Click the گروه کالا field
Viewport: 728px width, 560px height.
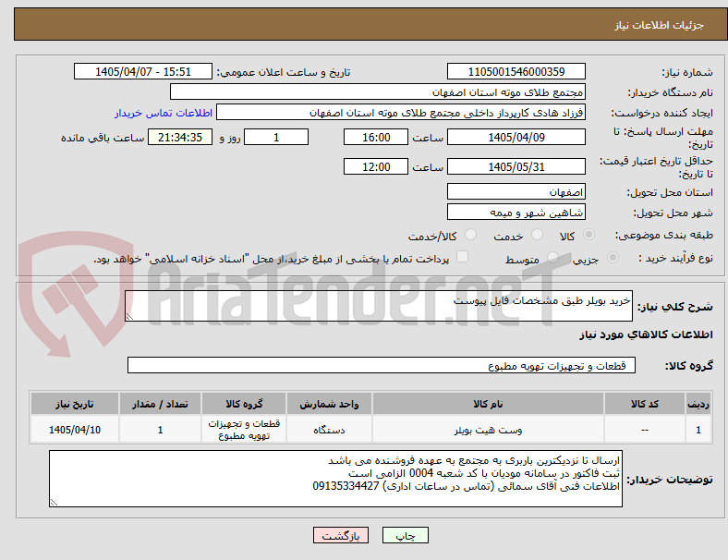click(382, 365)
